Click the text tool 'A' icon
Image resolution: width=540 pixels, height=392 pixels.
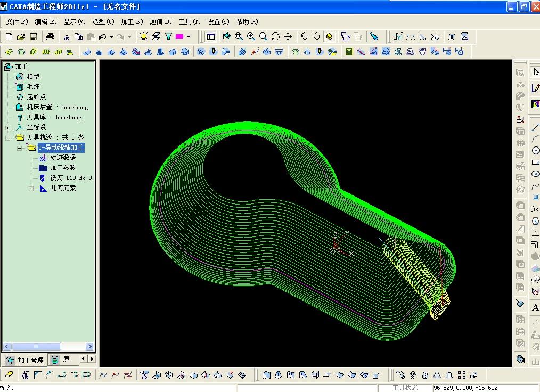point(535,307)
